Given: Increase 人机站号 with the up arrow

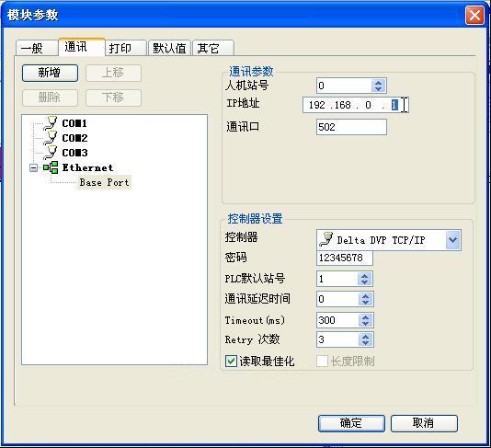Looking at the screenshot, I should tap(378, 83).
